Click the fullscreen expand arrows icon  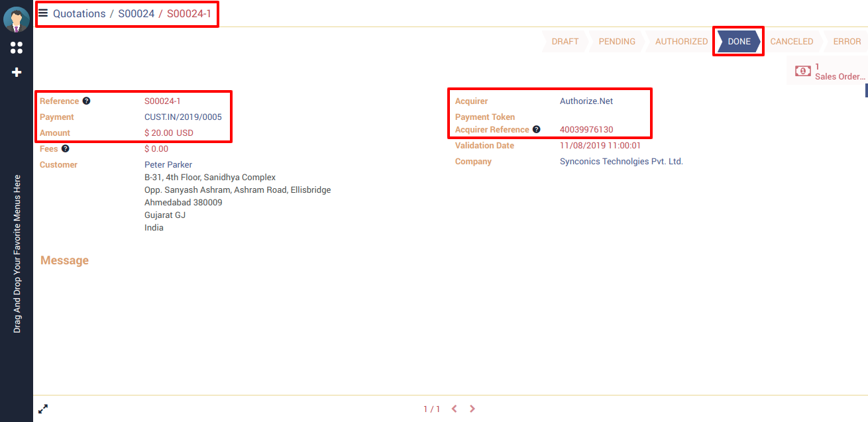pyautogui.click(x=43, y=409)
